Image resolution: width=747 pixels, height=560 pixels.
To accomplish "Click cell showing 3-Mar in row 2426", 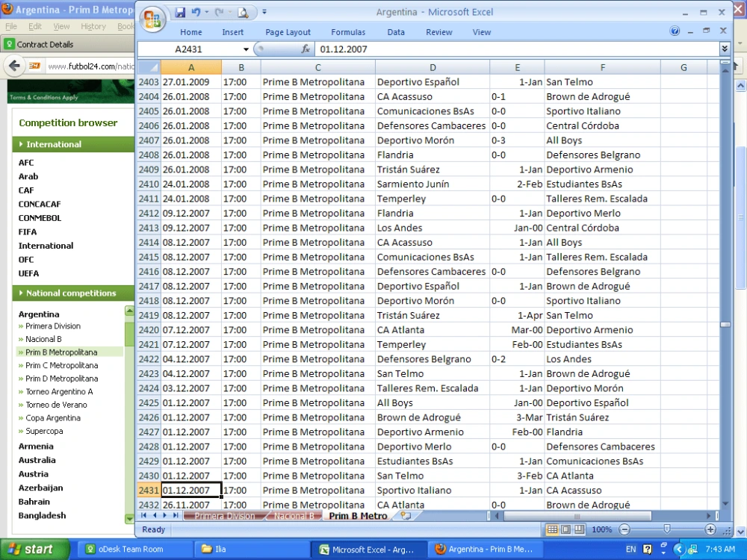I will [517, 417].
